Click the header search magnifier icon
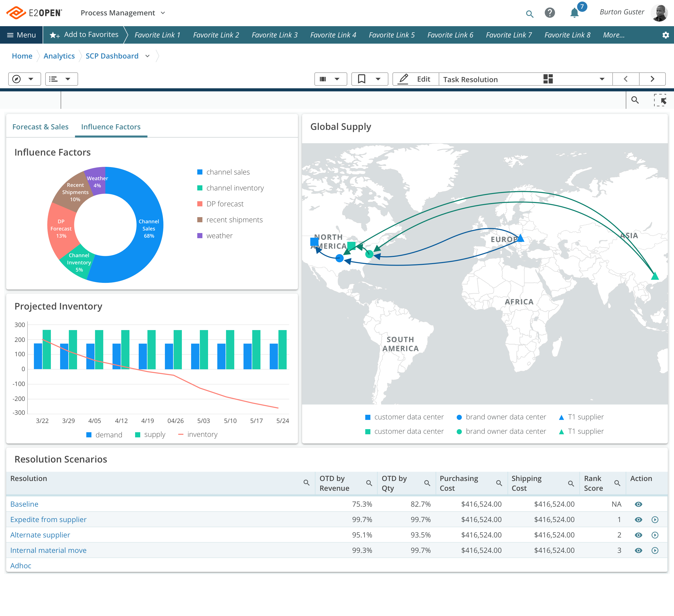The width and height of the screenshot is (674, 616). [x=529, y=14]
